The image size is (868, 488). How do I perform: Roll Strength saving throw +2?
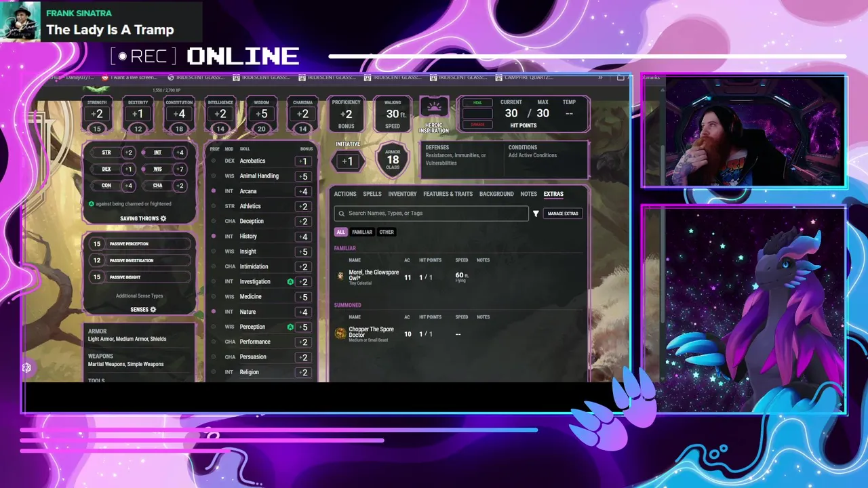[x=129, y=152]
